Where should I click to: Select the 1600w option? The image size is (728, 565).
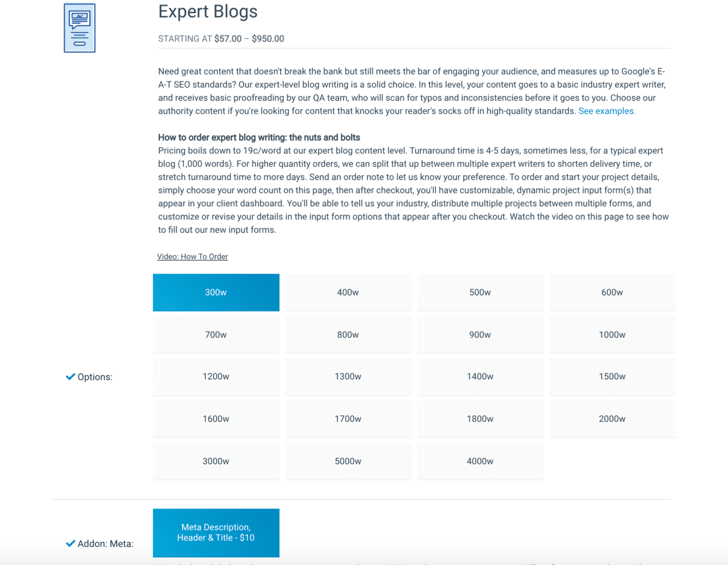216,418
